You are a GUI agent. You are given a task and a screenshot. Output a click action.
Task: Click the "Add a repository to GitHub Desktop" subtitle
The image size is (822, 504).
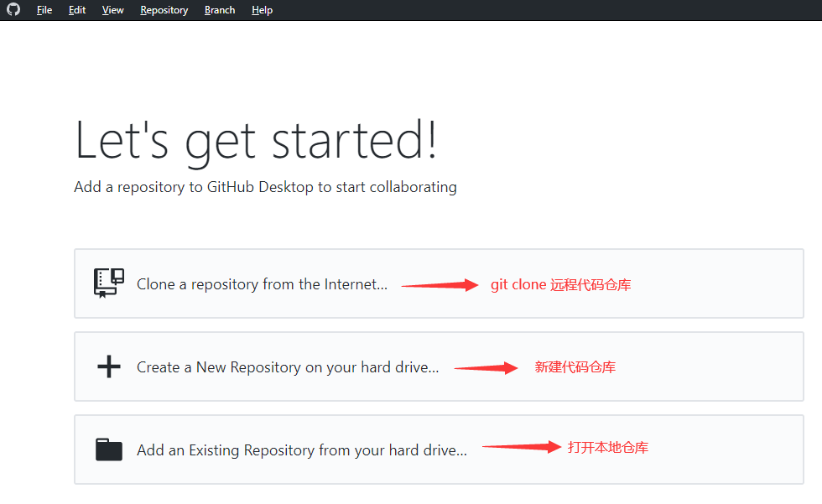coord(265,187)
